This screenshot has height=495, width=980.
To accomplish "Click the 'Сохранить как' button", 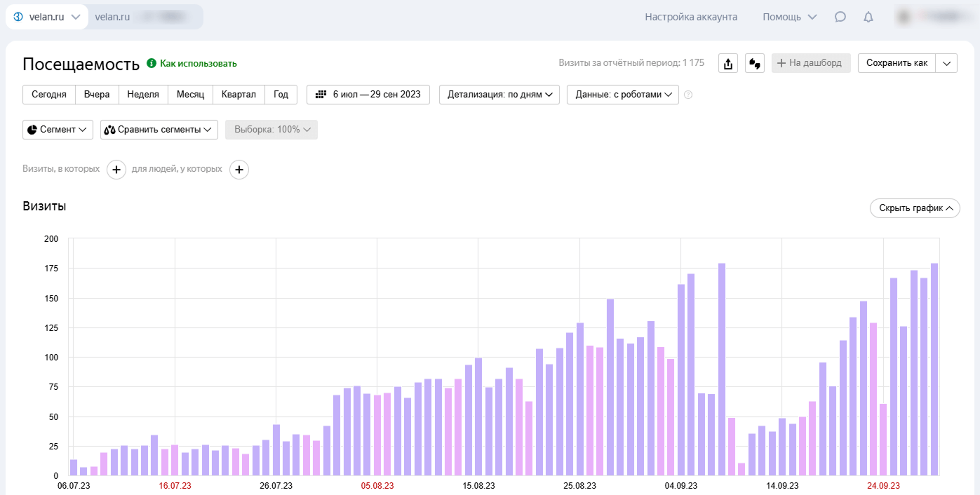I will coord(897,63).
